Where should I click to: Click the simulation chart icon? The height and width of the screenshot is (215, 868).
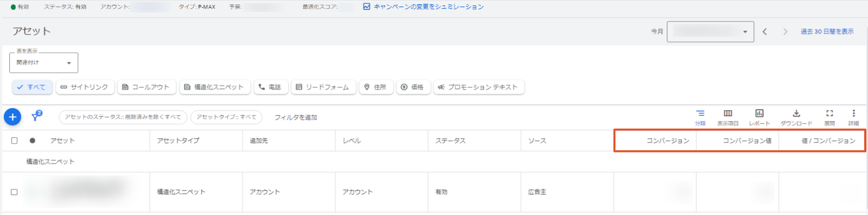(x=367, y=7)
